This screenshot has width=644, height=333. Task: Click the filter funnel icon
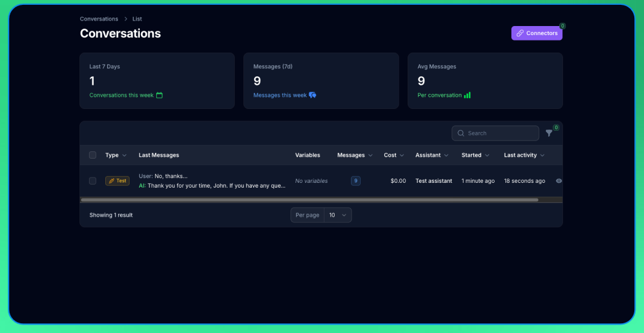549,133
